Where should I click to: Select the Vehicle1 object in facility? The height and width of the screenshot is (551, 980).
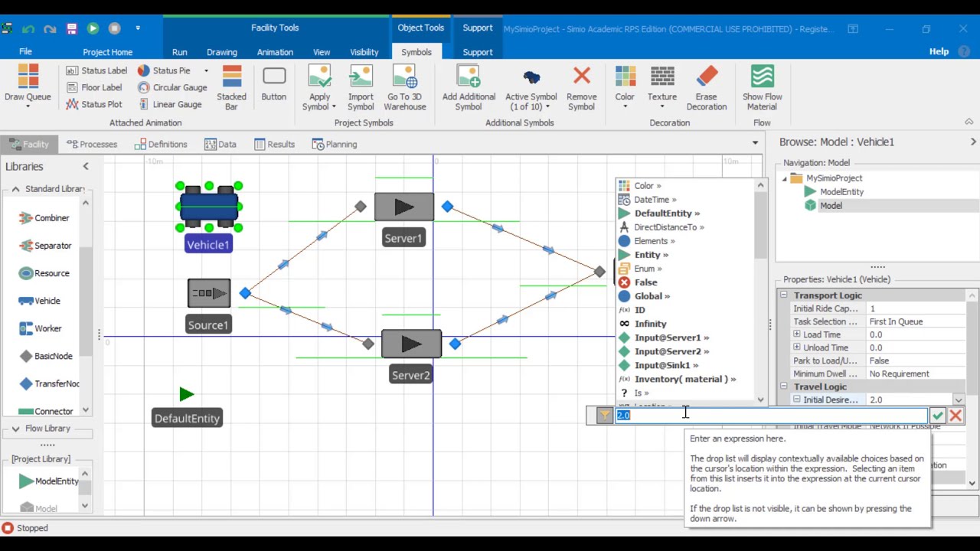[x=208, y=207]
